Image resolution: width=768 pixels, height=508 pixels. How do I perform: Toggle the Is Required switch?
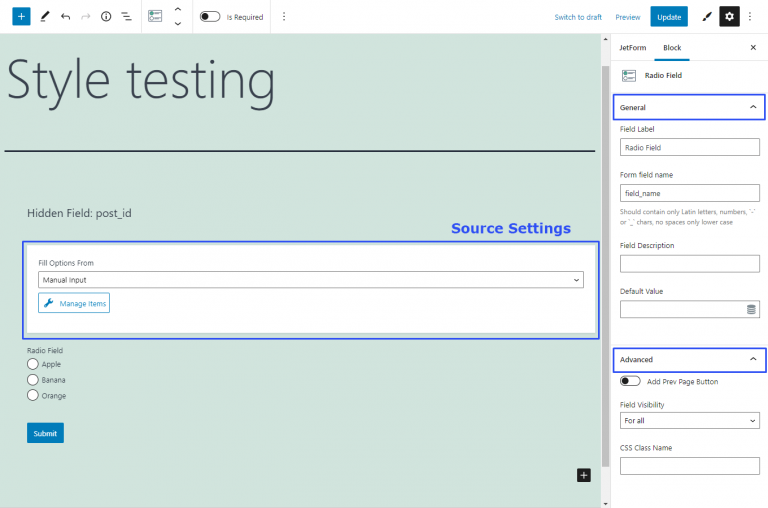click(210, 17)
